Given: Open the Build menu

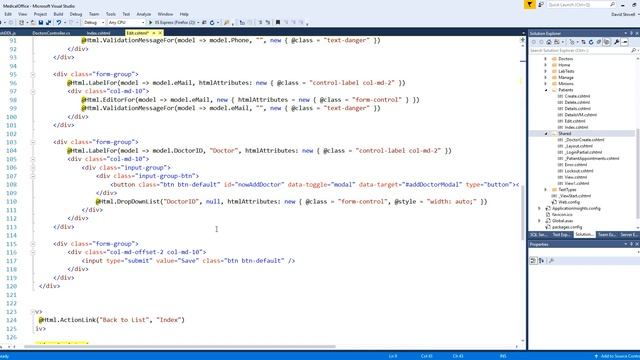Looking at the screenshot, I should coord(58,14).
